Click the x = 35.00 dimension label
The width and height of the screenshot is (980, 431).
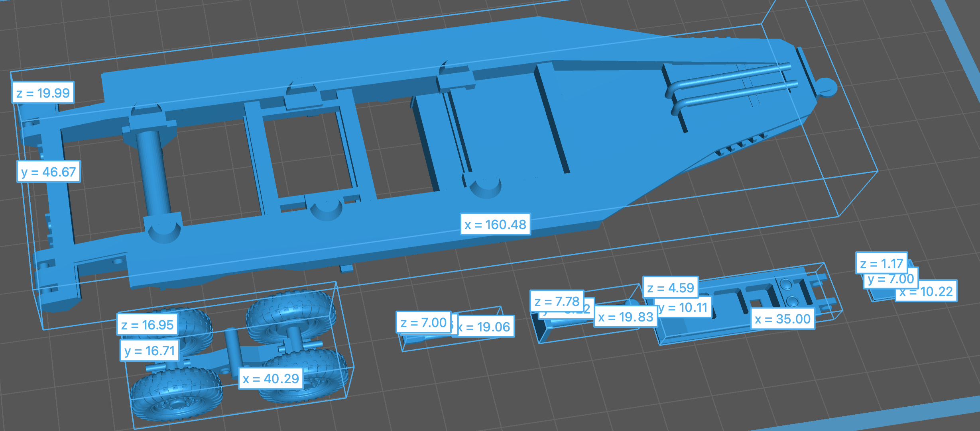[783, 319]
